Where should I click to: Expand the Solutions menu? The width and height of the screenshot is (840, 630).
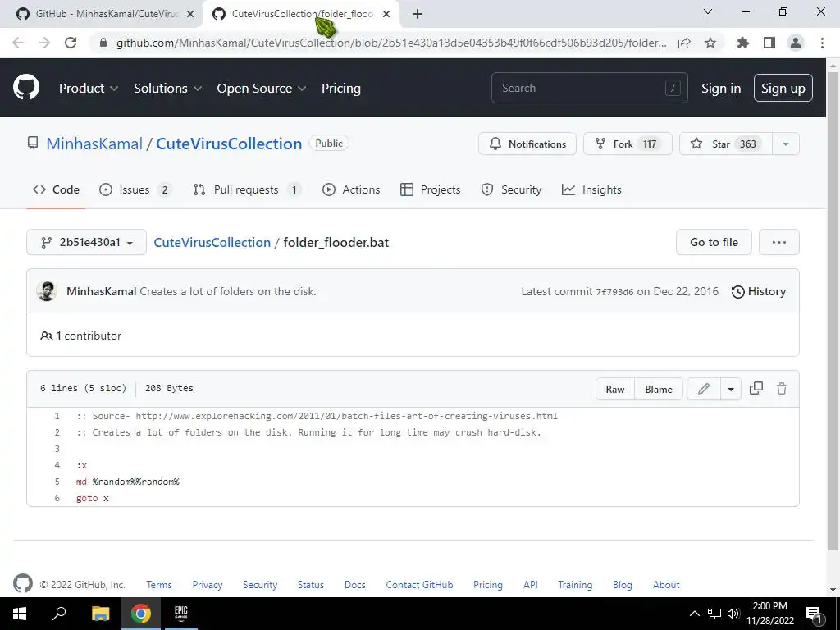(167, 89)
